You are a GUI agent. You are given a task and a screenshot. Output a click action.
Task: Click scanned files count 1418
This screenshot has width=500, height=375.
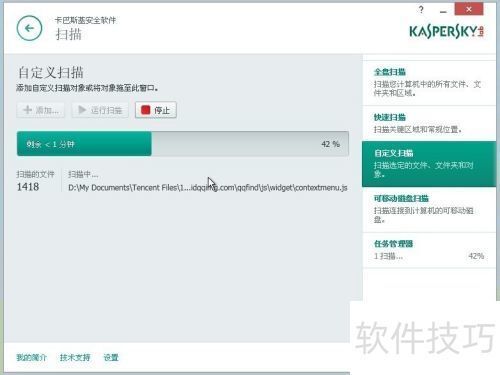click(x=28, y=187)
